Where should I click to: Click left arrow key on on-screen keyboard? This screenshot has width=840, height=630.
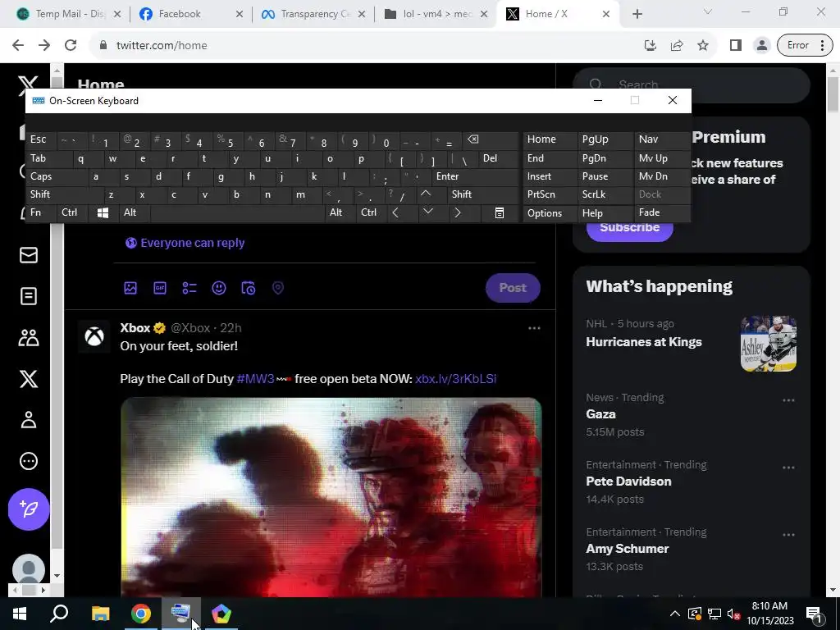tap(395, 212)
